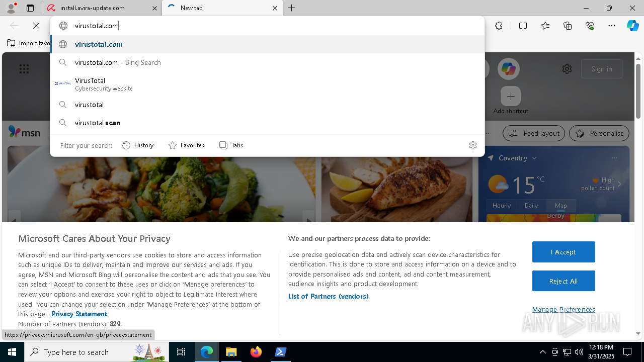
Task: Pick the VirusTotal Cybersecurity website suggestion
Action: [267, 84]
